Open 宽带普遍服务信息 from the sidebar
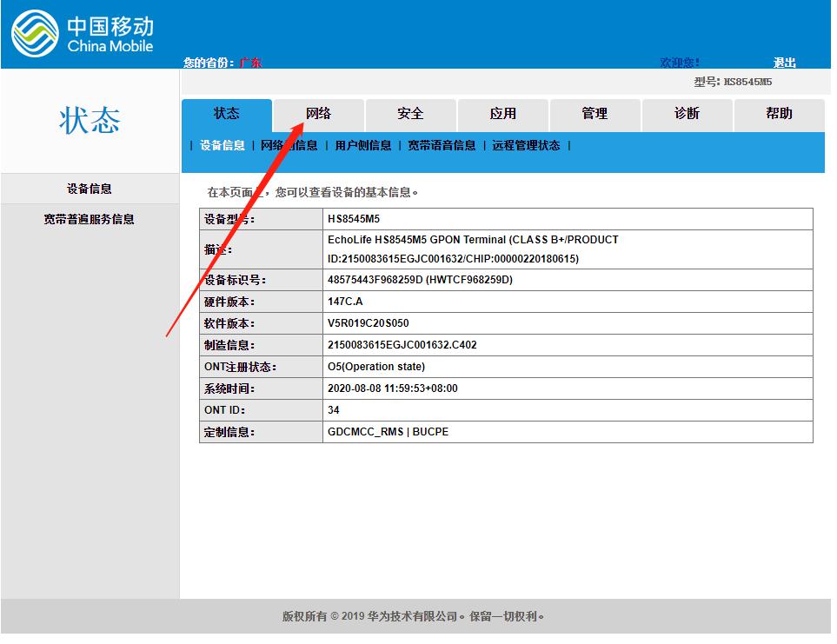This screenshot has height=644, width=837. 89,219
